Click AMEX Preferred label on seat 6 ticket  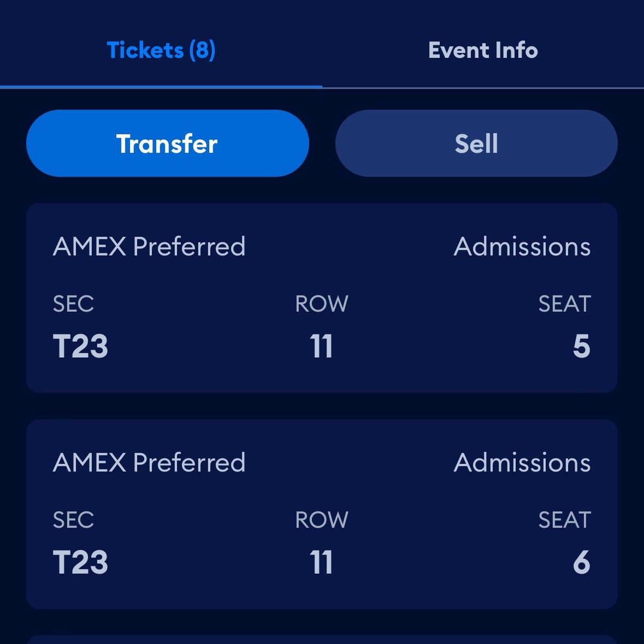point(149,463)
